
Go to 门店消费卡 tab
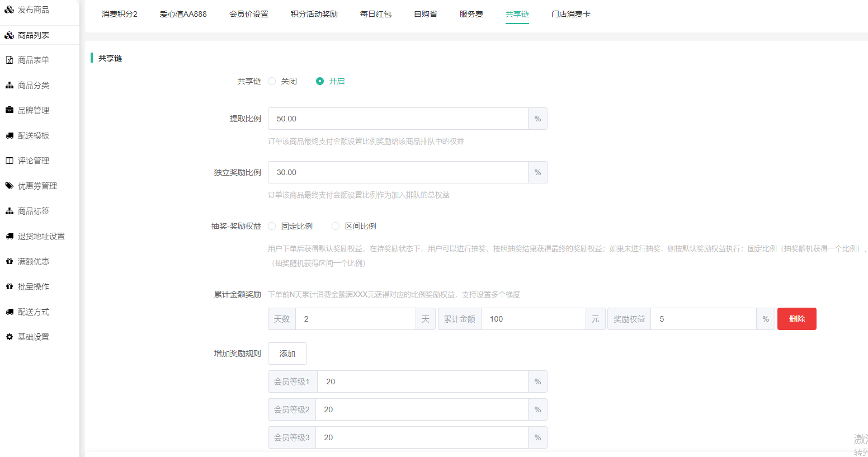570,14
